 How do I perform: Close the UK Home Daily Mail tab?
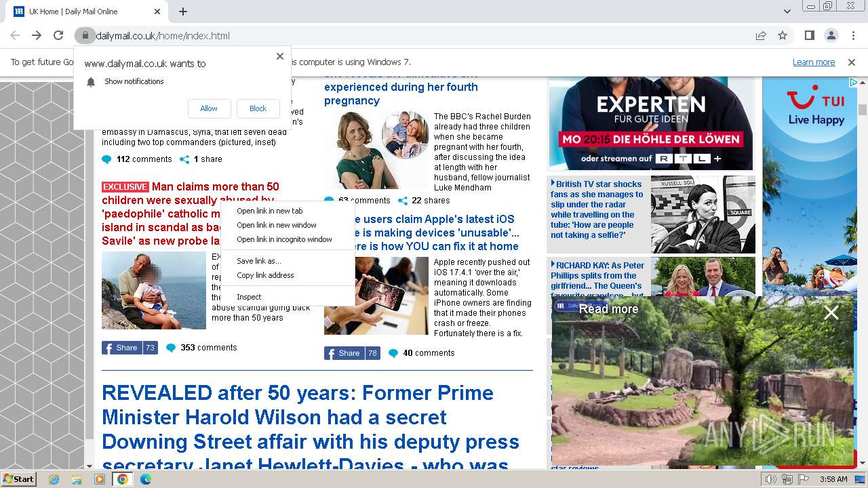157,12
